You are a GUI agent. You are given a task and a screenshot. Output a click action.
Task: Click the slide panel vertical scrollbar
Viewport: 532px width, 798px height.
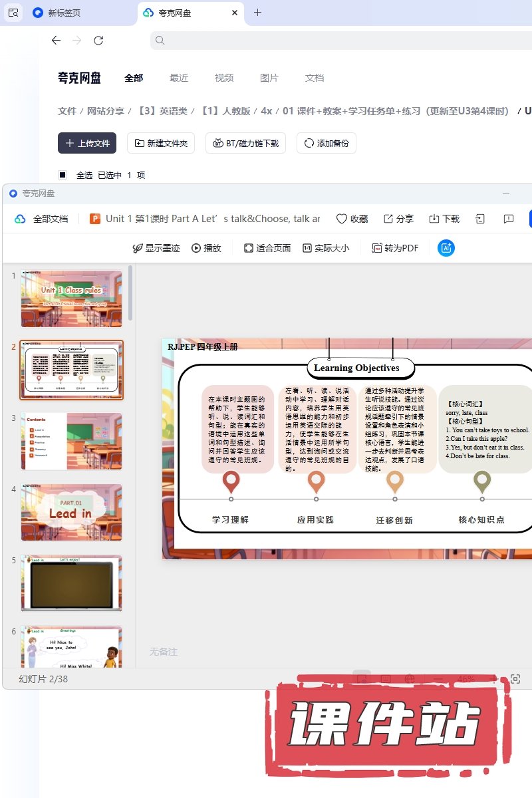130,293
